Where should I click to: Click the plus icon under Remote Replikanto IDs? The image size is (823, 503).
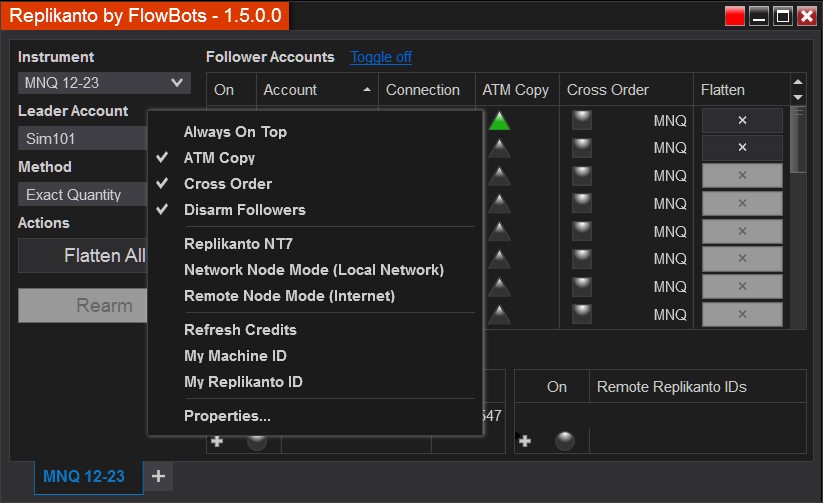click(x=525, y=441)
